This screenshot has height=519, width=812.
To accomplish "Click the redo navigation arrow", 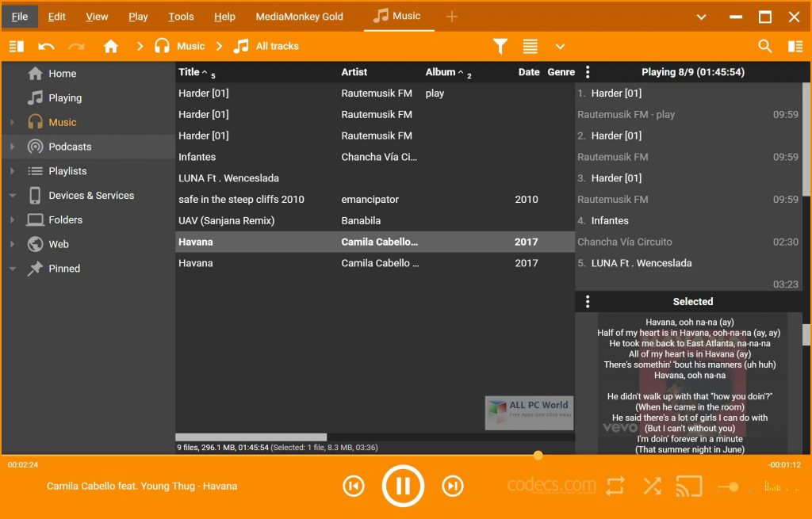I will click(76, 47).
